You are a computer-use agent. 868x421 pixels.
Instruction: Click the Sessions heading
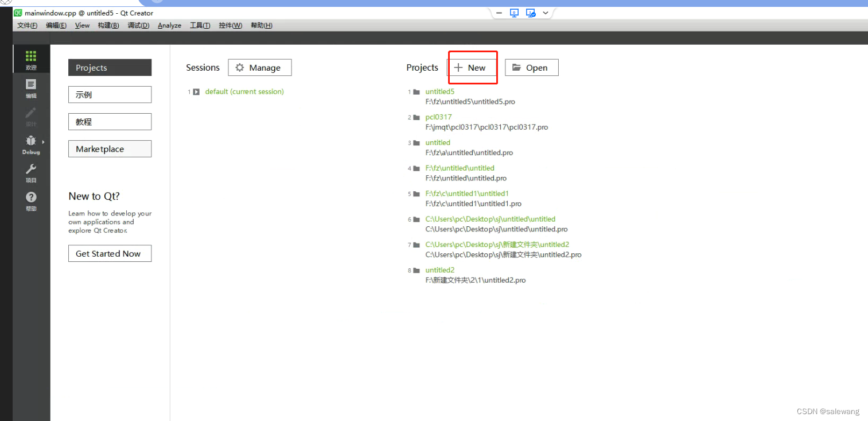tap(203, 68)
